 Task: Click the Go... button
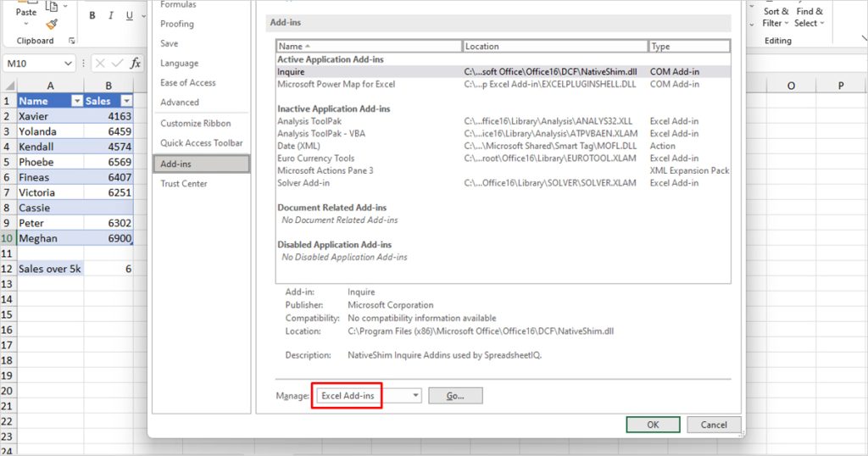pos(455,396)
